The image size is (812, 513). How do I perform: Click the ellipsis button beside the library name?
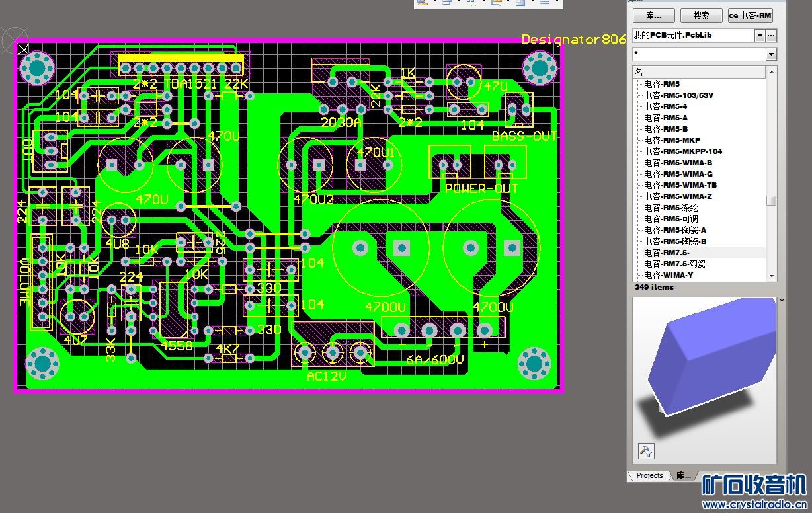click(771, 36)
